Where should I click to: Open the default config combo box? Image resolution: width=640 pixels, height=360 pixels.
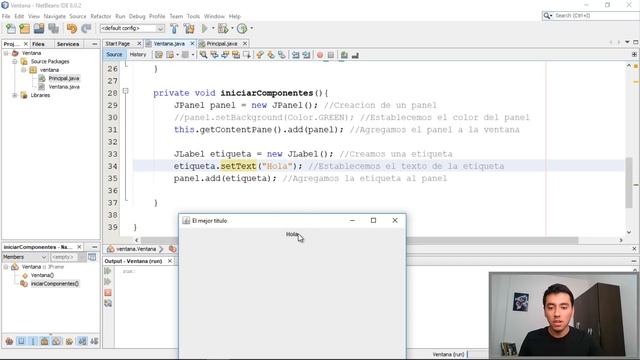click(x=132, y=28)
